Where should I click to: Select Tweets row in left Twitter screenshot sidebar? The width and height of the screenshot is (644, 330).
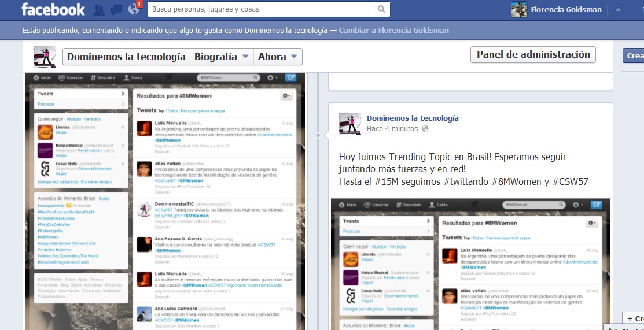coord(81,94)
